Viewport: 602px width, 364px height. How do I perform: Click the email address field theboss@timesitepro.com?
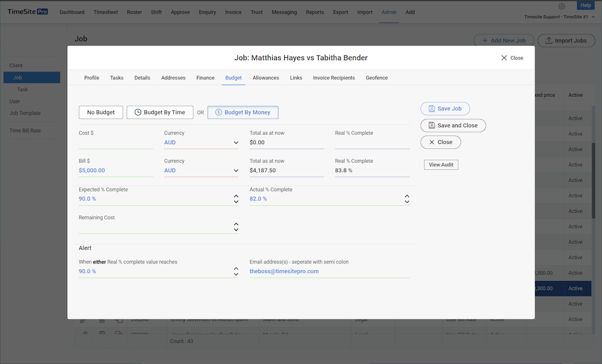[x=329, y=271]
